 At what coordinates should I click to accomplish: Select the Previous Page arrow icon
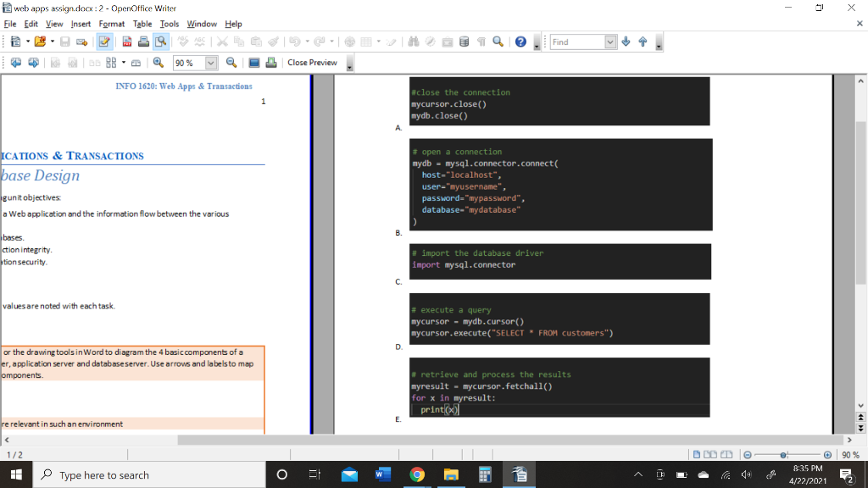click(x=14, y=62)
